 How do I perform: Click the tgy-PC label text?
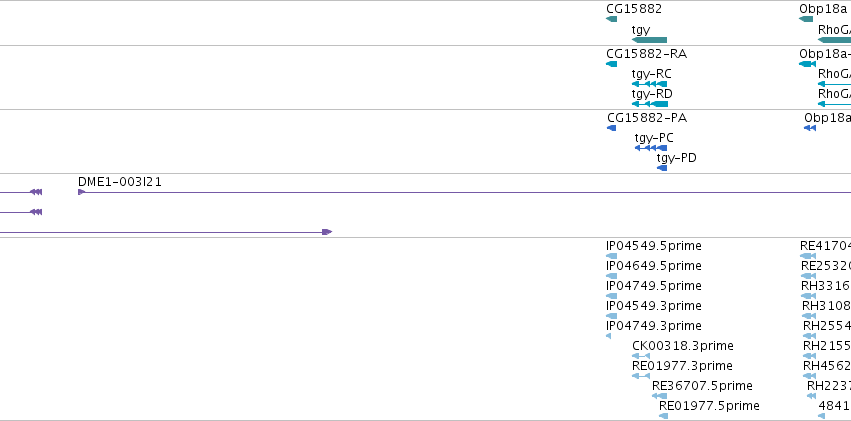(654, 138)
